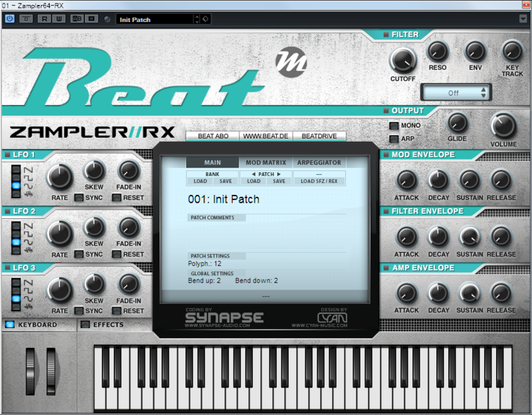
Task: Open the Init Patch preset dropdown
Action: (154, 19)
